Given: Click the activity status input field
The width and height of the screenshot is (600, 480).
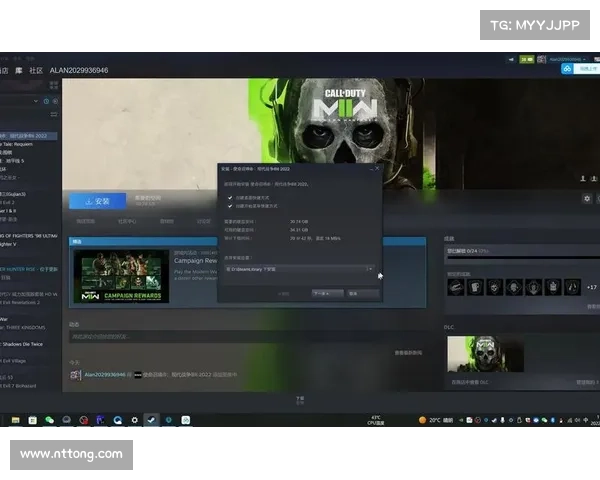Looking at the screenshot, I should click(249, 336).
